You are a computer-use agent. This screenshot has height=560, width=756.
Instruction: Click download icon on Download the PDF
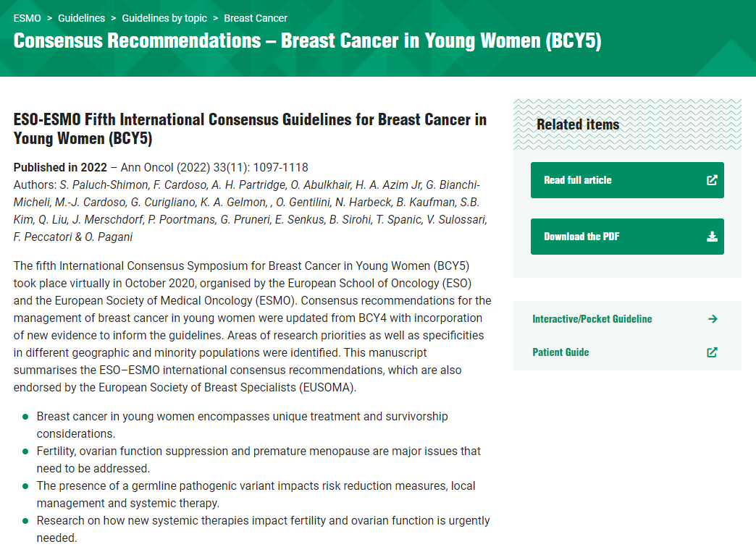point(712,237)
